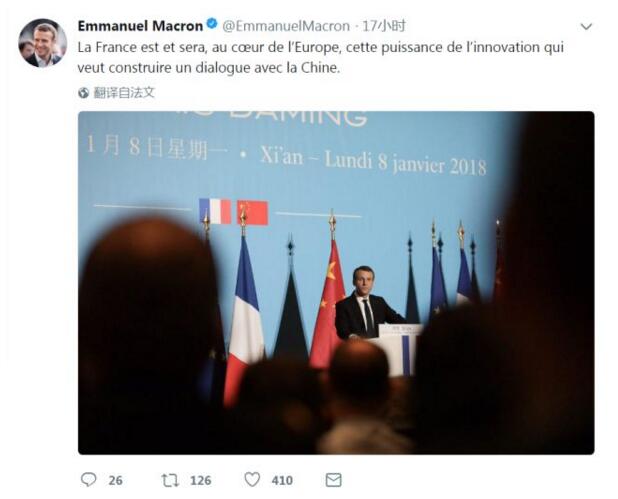The image size is (618, 499).
Task: Click the French tweet text body
Action: pyautogui.click(x=321, y=58)
